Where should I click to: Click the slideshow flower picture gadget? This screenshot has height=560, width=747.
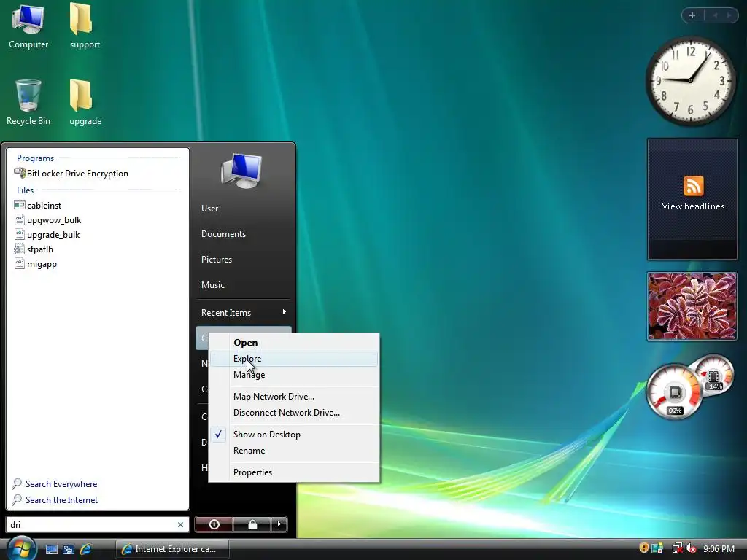click(692, 306)
